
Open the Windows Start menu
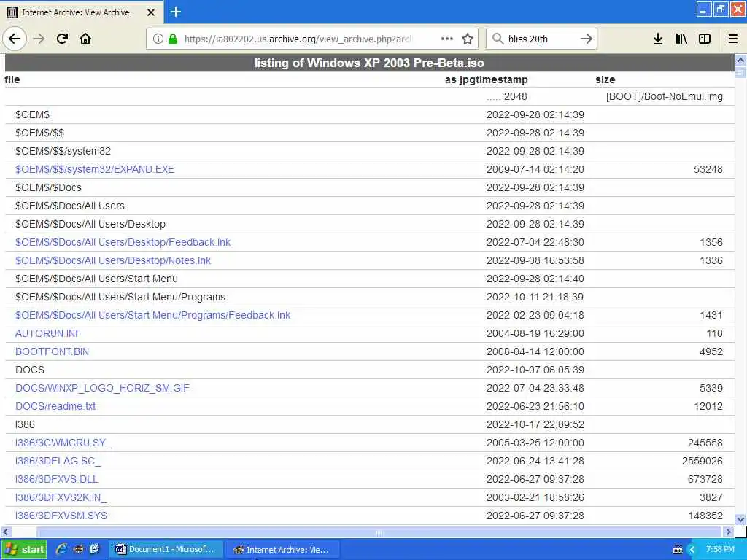(24, 550)
